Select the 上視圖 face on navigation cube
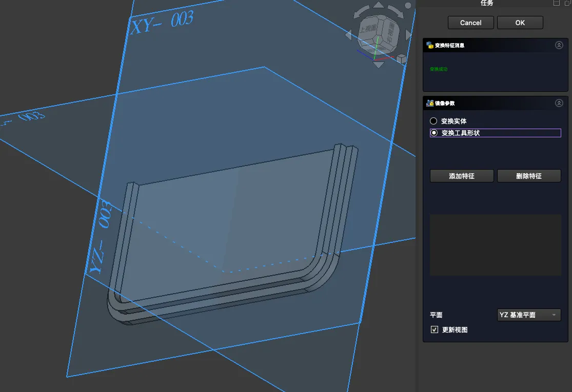572x392 pixels. click(x=368, y=29)
